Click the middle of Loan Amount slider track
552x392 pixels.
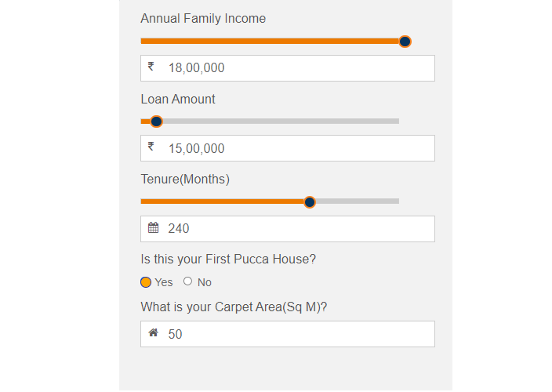tap(270, 121)
